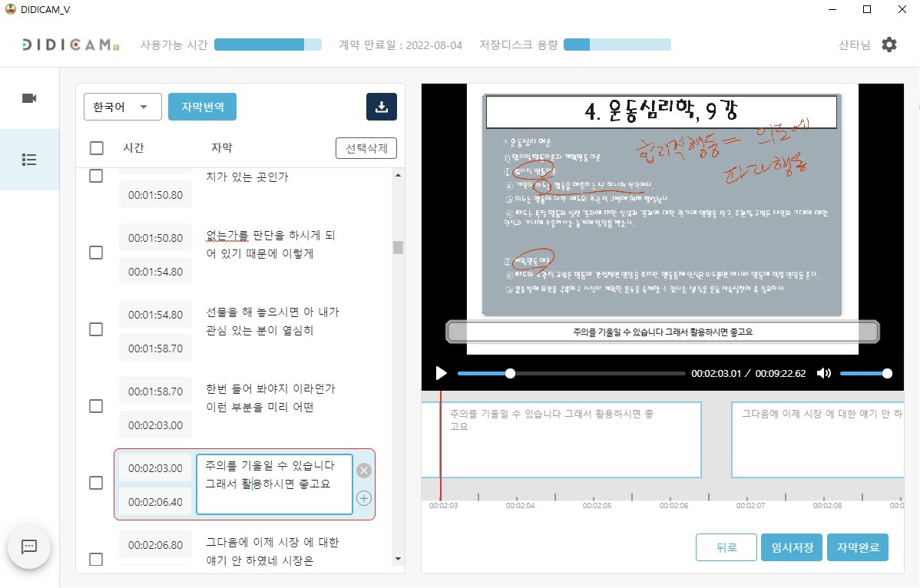Click end time 00:02:03.00 field
Screen dimensions: 920x588
pyautogui.click(x=155, y=425)
